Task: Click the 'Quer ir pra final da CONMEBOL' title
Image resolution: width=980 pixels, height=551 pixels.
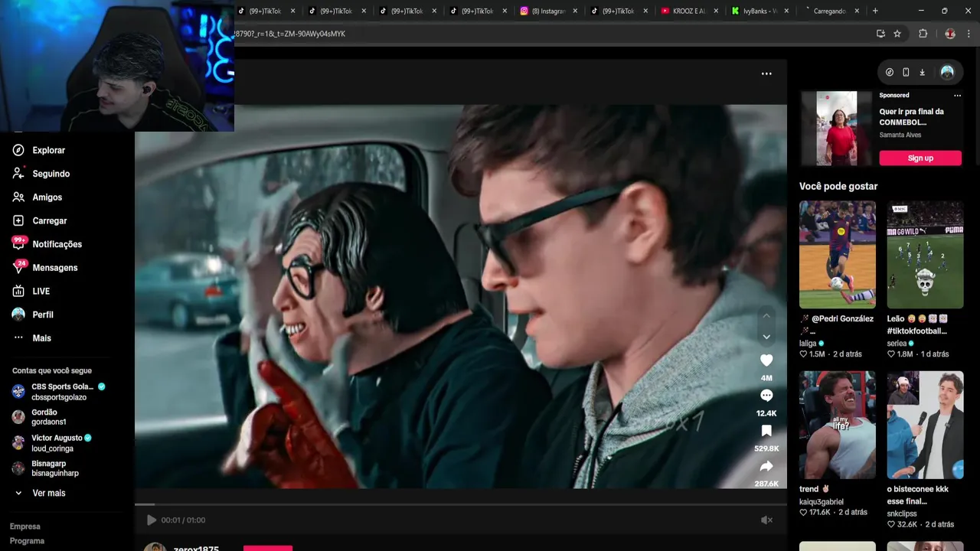Action: click(x=912, y=117)
